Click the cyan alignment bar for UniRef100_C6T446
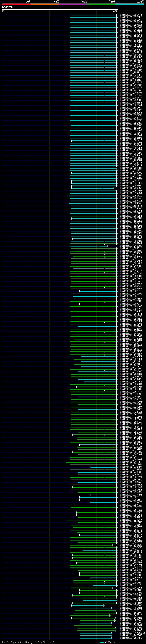The width and height of the screenshot is (146, 644). tap(101, 382)
